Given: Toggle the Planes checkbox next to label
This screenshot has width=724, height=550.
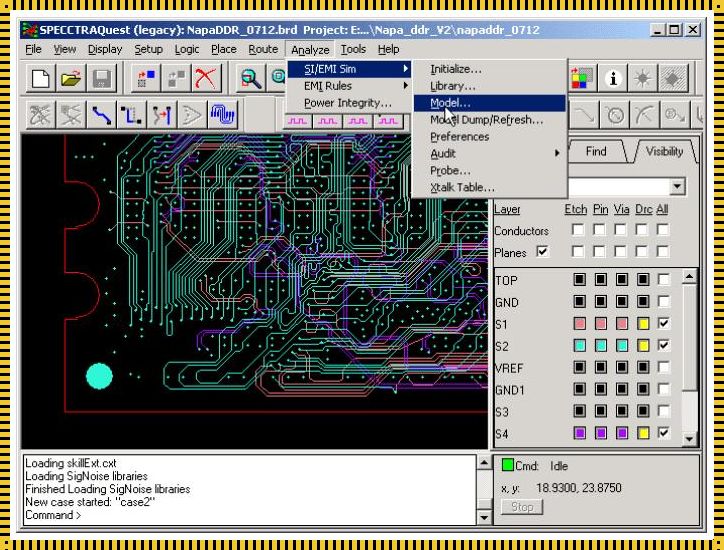Looking at the screenshot, I should click(543, 252).
